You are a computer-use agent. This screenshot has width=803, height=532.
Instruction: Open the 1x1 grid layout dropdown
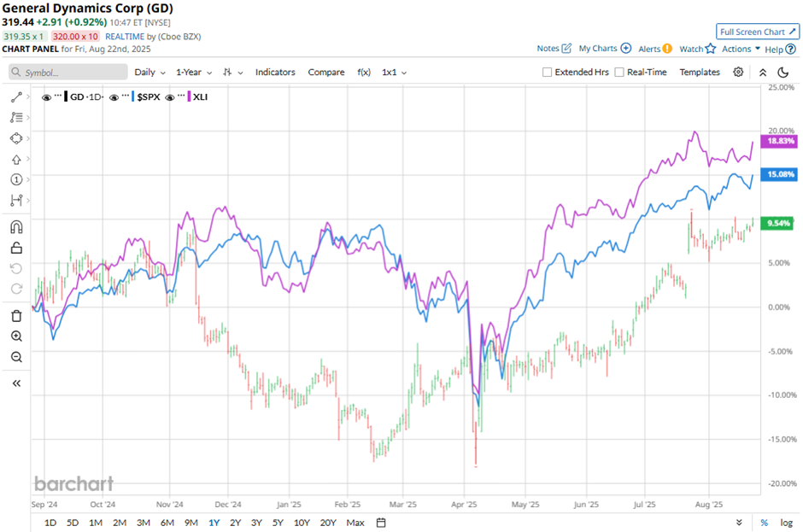click(x=395, y=73)
